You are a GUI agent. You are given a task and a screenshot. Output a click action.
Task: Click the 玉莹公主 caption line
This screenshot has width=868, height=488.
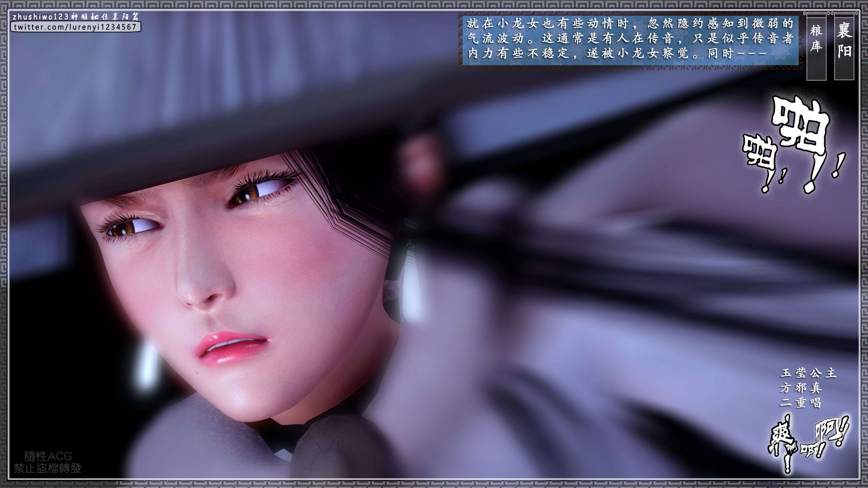[x=808, y=373]
